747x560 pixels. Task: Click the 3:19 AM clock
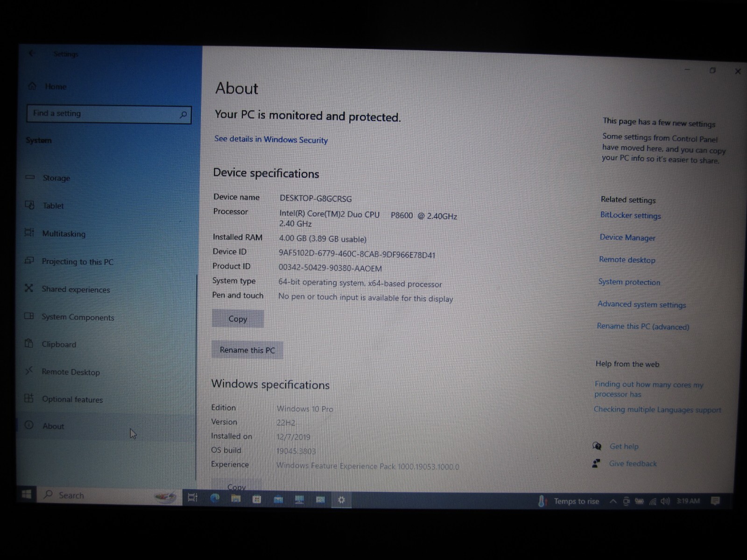pyautogui.click(x=688, y=501)
